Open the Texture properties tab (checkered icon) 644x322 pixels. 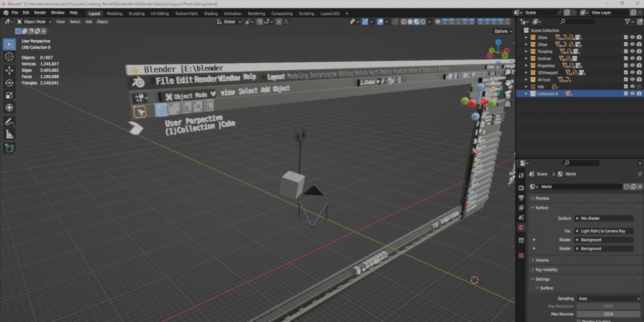522,254
